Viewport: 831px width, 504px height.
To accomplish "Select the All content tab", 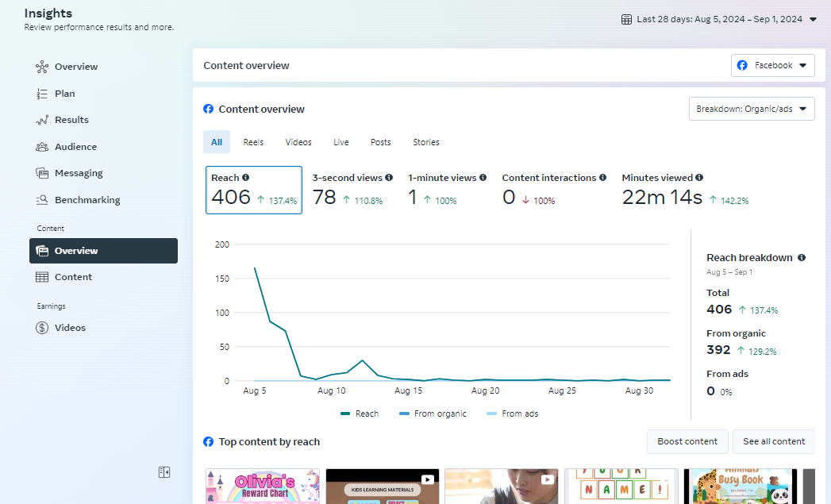I will [x=217, y=142].
